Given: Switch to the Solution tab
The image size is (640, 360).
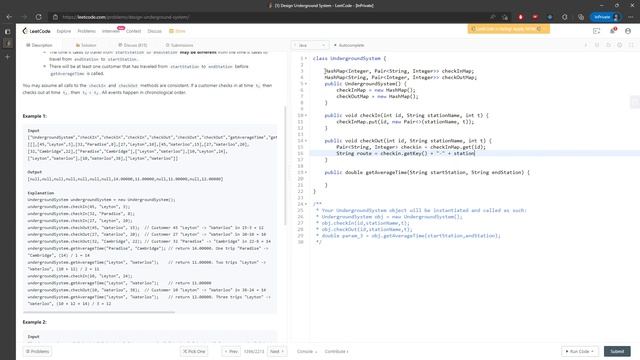Looking at the screenshot, I should point(86,45).
